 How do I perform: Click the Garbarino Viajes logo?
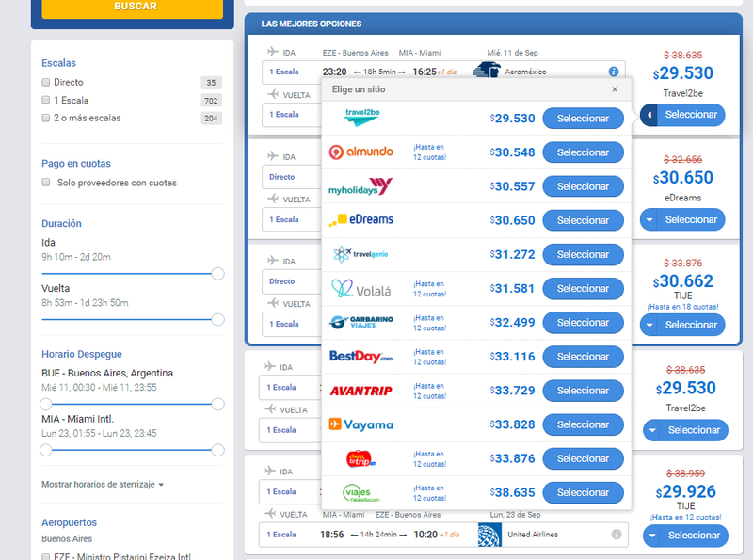click(360, 322)
